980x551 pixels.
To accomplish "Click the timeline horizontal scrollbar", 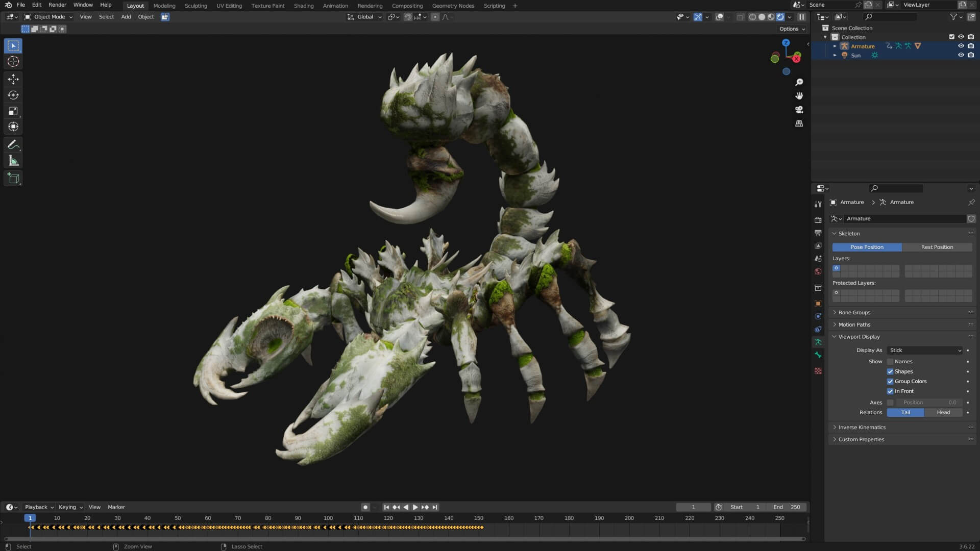I will [405, 539].
